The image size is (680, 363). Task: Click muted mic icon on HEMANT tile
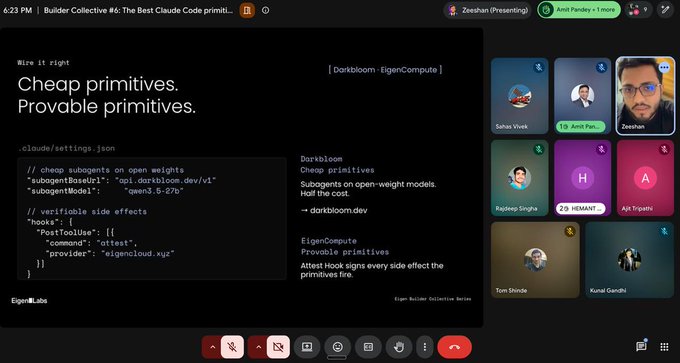point(601,150)
